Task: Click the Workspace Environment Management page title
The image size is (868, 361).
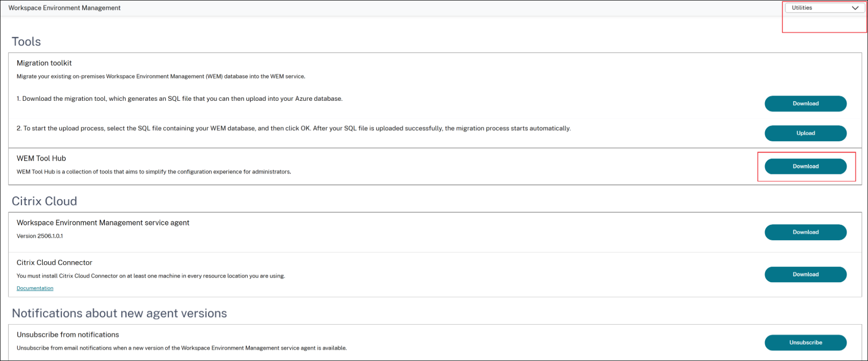Action: [64, 8]
